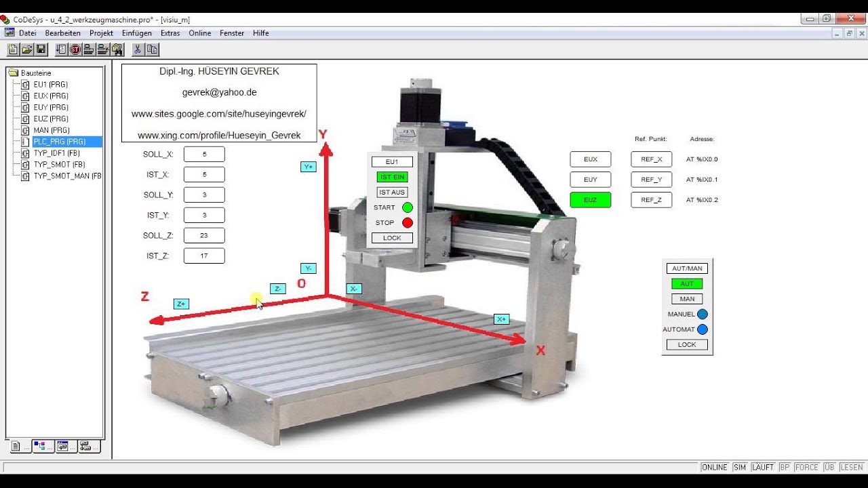
Task: Open the Fenster menu
Action: coord(232,33)
